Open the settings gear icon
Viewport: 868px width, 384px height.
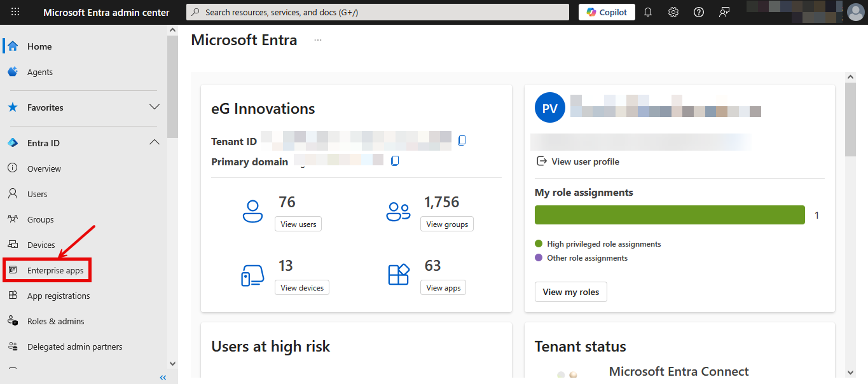point(673,12)
